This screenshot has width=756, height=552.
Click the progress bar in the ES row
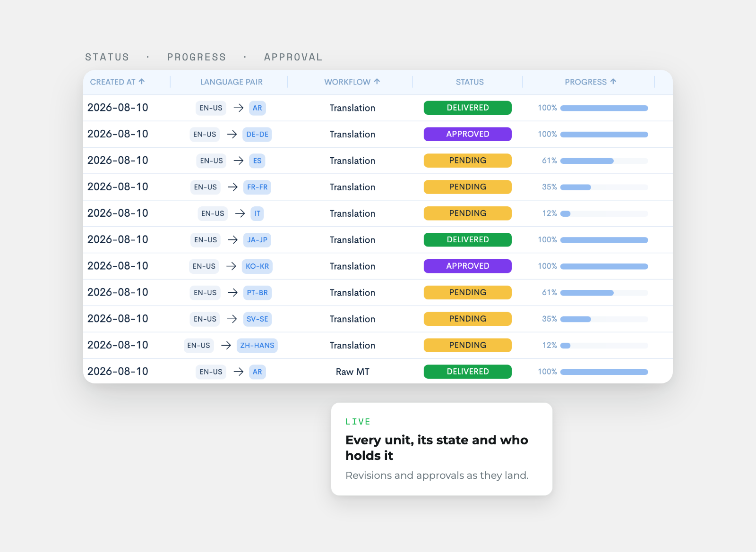(604, 161)
